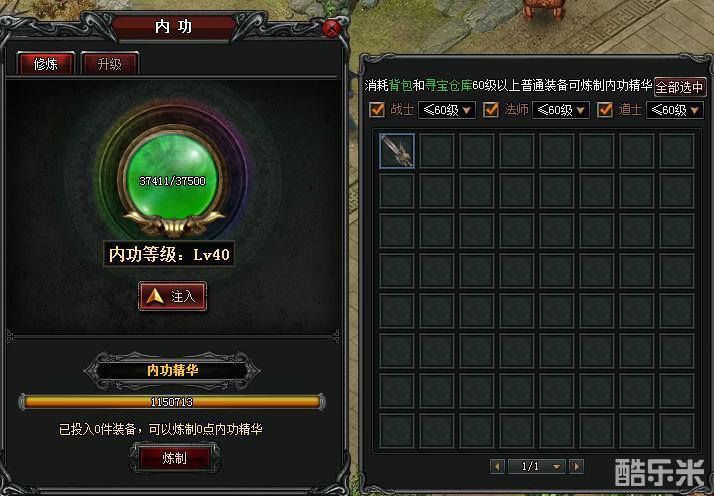Screen dimensions: 714x496
Task: Switch to the 升级 tab
Action: [x=110, y=64]
